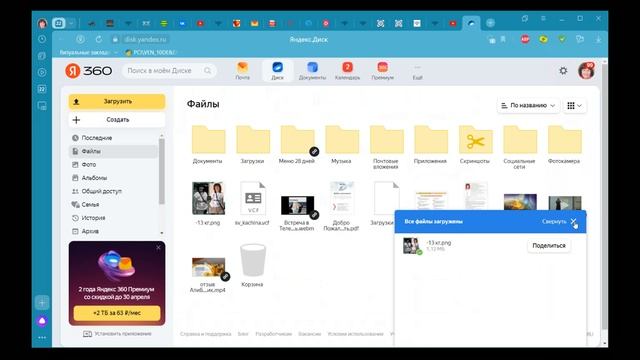Open the browser sidebar Alice assistant icon
Viewport: 640px width, 360px height.
(42, 321)
